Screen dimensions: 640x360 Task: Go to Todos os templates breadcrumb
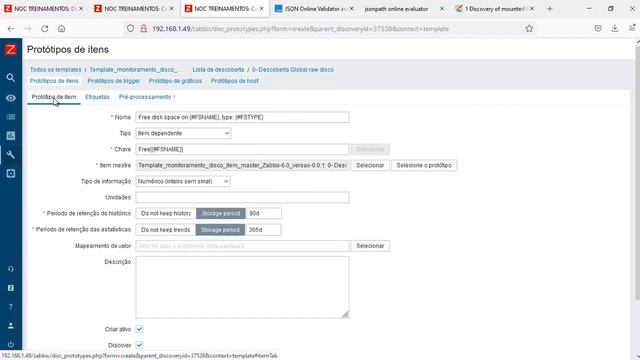(x=56, y=70)
